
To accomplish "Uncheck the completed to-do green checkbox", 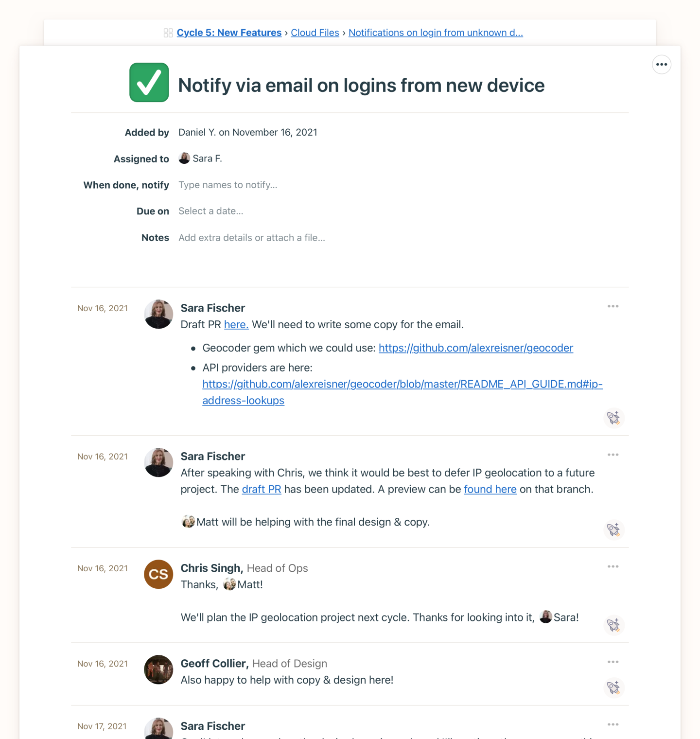I will coord(149,83).
